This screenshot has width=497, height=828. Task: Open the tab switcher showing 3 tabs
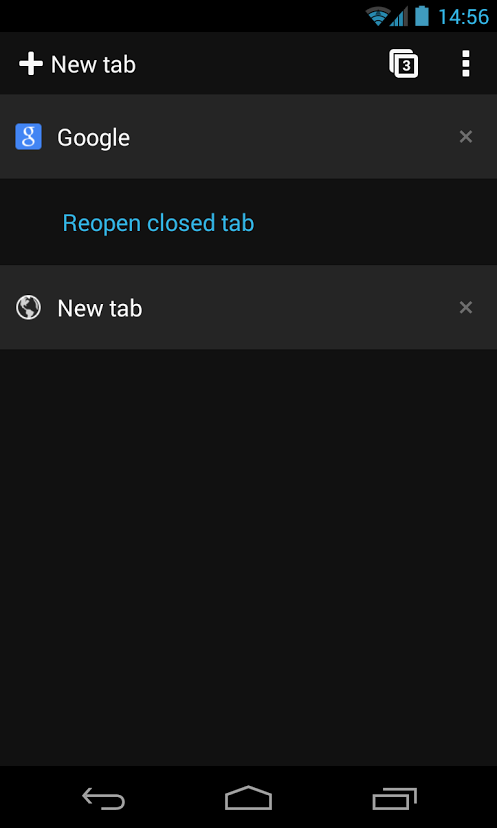coord(404,64)
